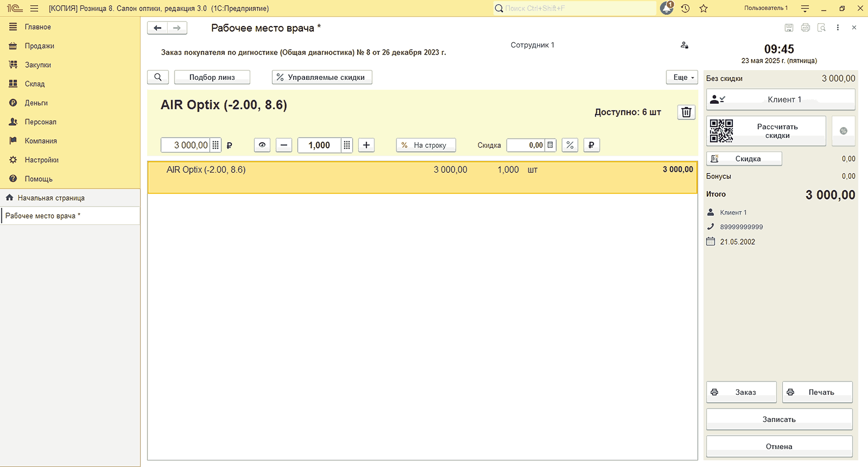
Task: Click the 1C logo icon
Action: click(x=15, y=8)
